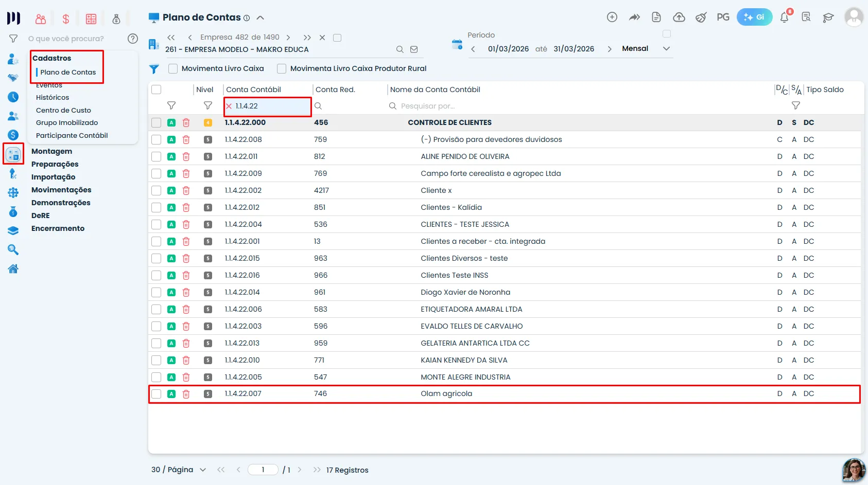Viewport: 868px width, 485px height.
Task: Open the document icon in top bar
Action: [656, 17]
